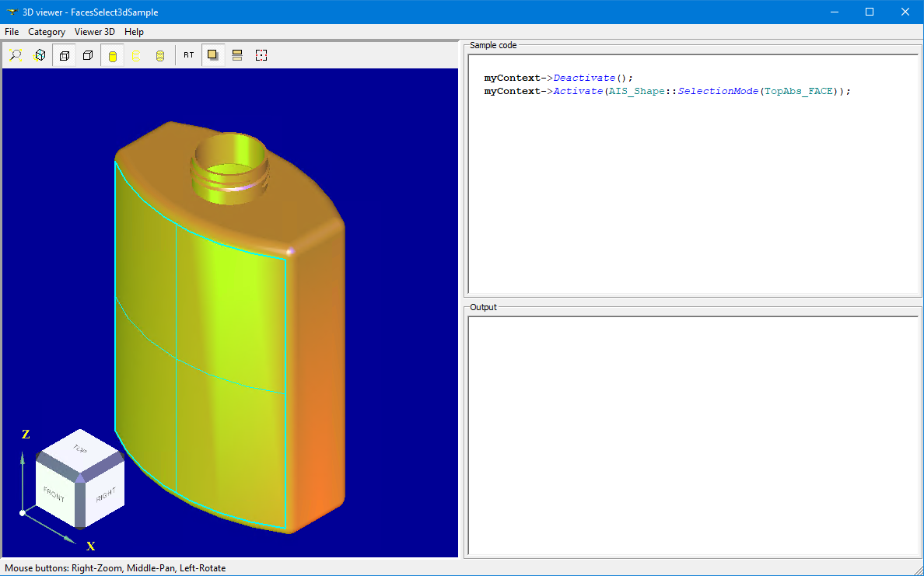The width and height of the screenshot is (924, 576).
Task: Select the isometric axonometric view icon
Action: (40, 55)
